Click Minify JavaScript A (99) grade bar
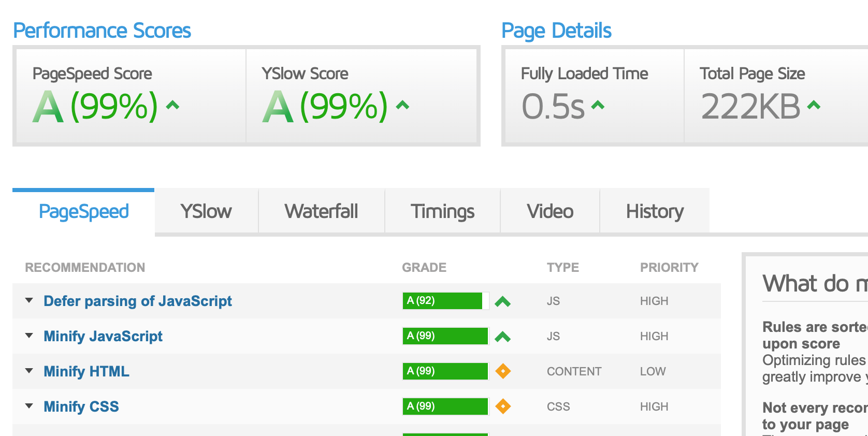This screenshot has height=436, width=868. [445, 336]
